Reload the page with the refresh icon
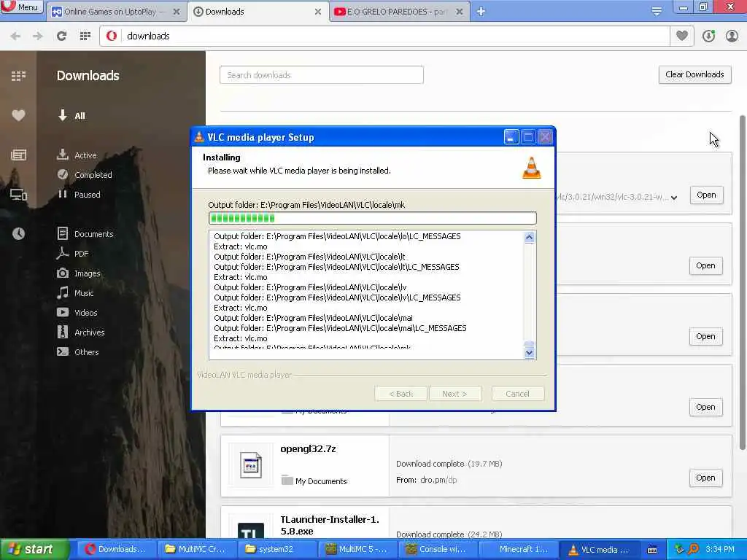Image resolution: width=747 pixels, height=560 pixels. pyautogui.click(x=61, y=36)
